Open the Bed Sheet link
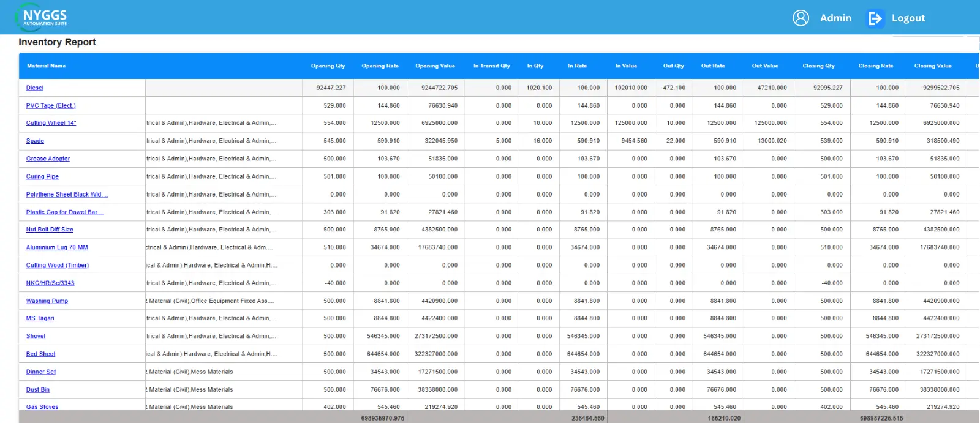 coord(40,354)
